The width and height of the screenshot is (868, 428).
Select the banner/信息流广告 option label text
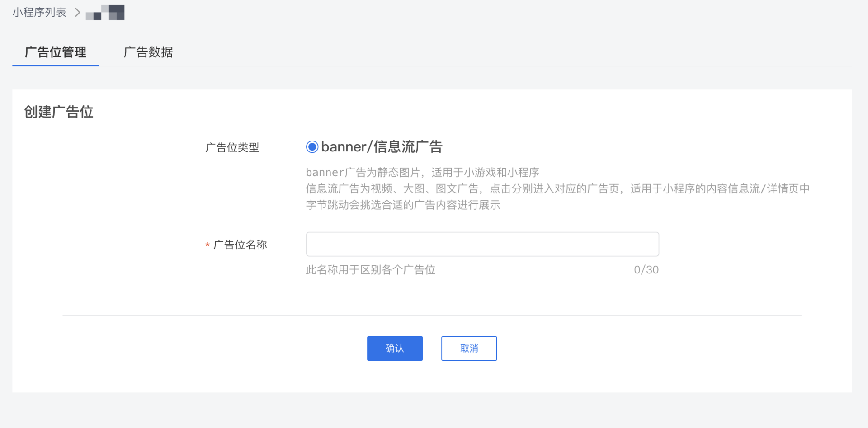pyautogui.click(x=382, y=146)
